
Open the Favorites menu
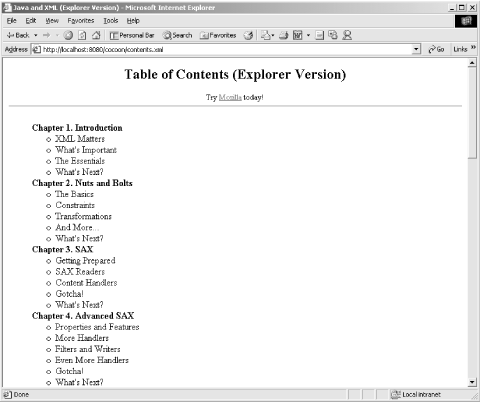coord(81,21)
